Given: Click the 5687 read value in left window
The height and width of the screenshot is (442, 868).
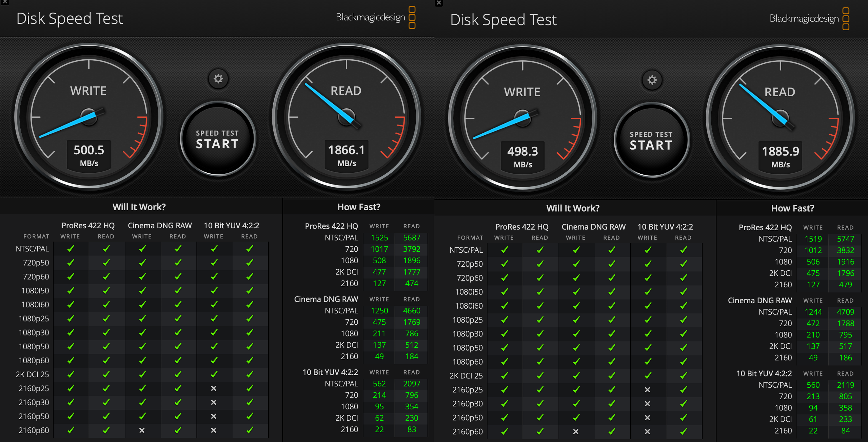Looking at the screenshot, I should pos(412,238).
